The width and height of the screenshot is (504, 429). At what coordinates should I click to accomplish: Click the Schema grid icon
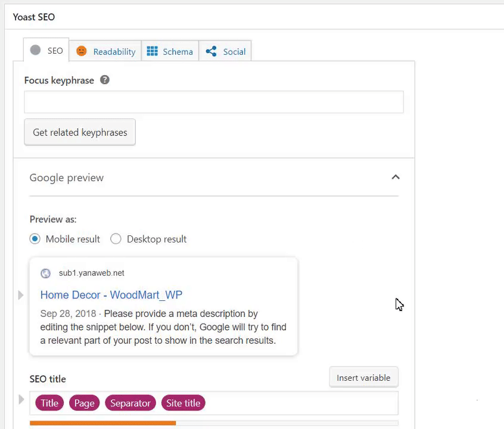tap(152, 51)
